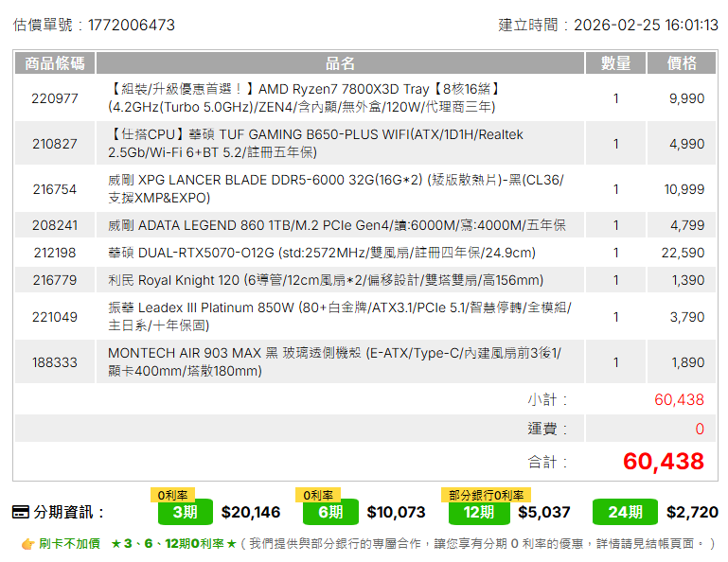Click the 建立時間 2026-02-25 16:01:13 text
The image size is (728, 562).
coord(608,25)
